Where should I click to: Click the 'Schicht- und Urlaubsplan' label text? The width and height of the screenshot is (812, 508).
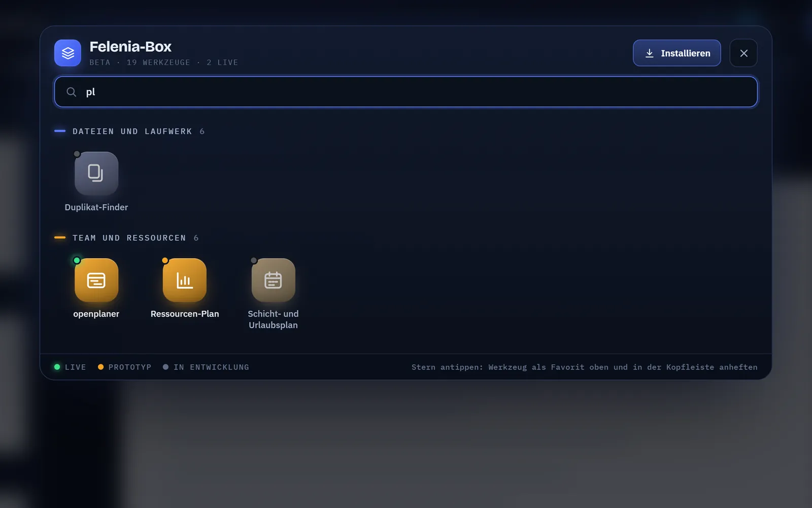(273, 320)
